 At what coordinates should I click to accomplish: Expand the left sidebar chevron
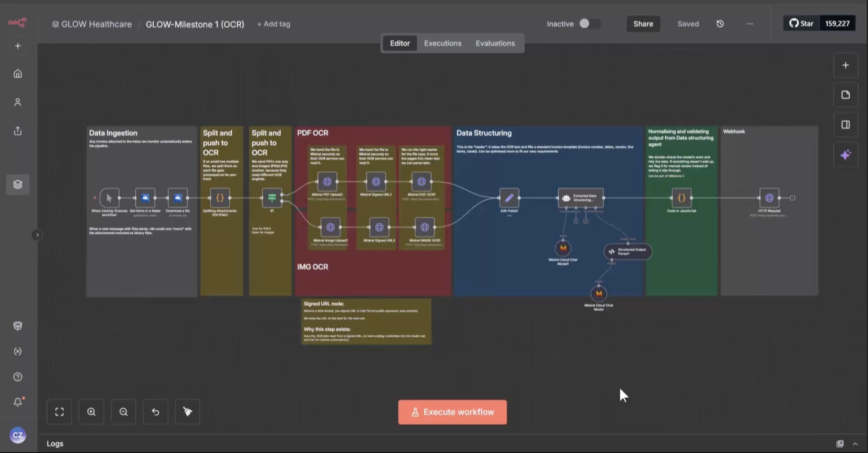point(37,235)
